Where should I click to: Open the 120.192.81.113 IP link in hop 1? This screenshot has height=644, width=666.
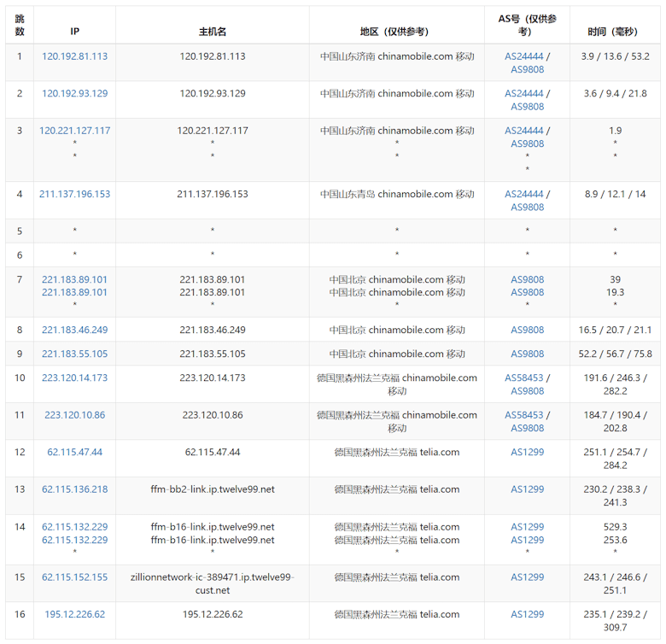(74, 56)
